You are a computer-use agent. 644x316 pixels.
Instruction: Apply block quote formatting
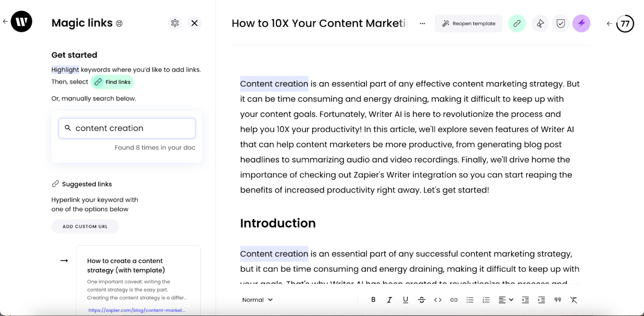tap(558, 300)
